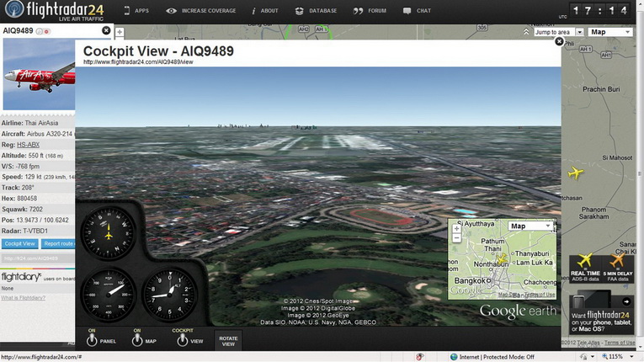Click the cockpit view URL text

click(138, 62)
